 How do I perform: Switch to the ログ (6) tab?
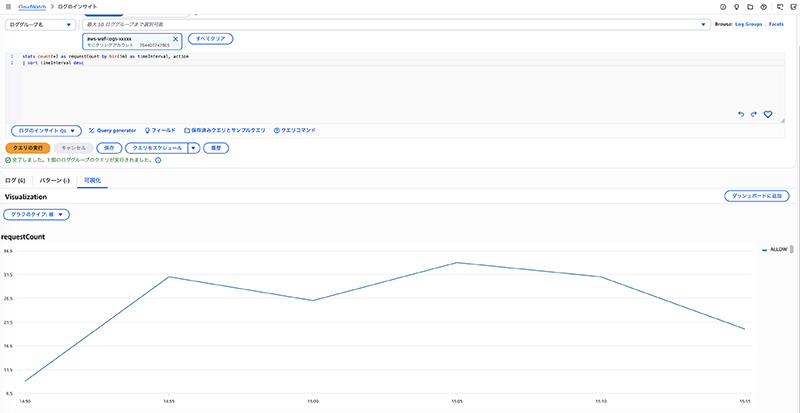[x=15, y=180]
